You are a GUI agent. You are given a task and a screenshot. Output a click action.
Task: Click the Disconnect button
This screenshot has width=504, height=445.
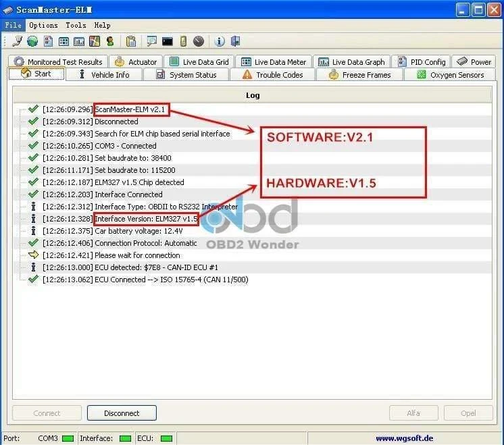tap(122, 413)
